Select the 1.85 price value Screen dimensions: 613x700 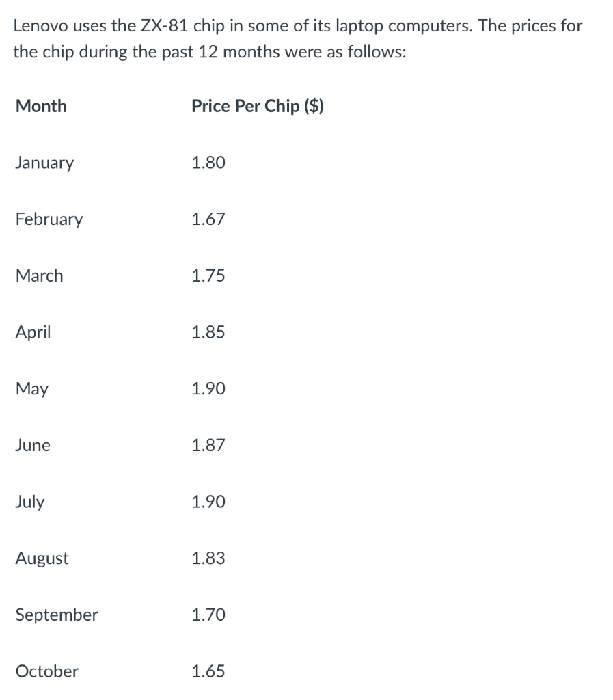(x=208, y=332)
